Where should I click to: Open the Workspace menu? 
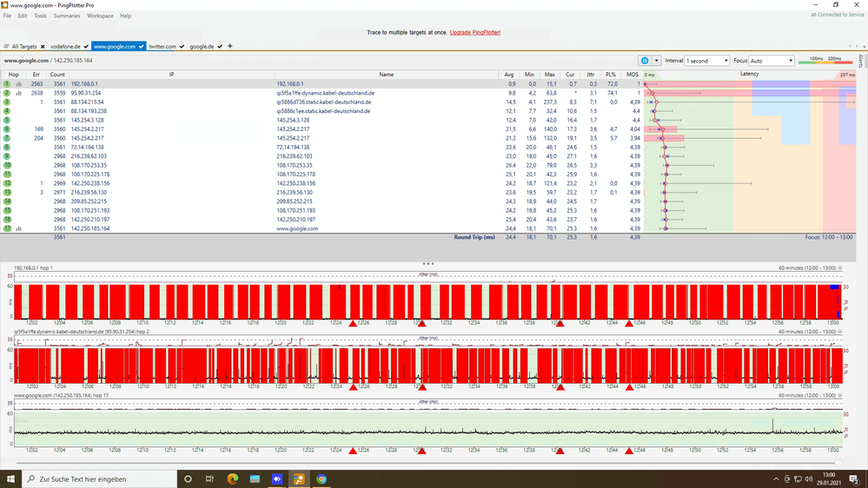100,16
